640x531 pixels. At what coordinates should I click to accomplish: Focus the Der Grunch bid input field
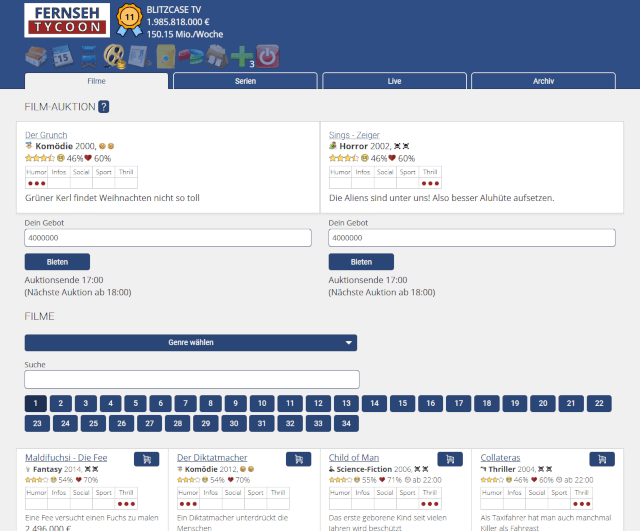point(168,238)
